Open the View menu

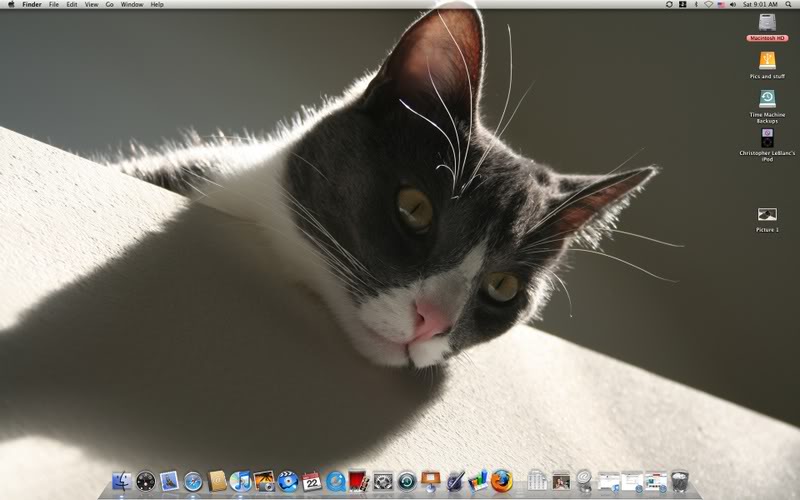pos(91,4)
